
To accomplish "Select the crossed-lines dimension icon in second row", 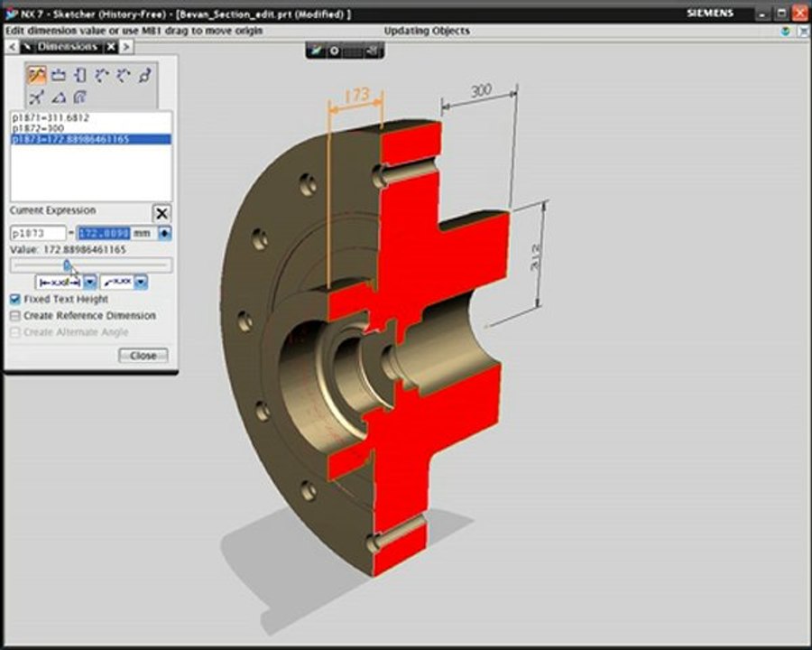I will click(37, 97).
